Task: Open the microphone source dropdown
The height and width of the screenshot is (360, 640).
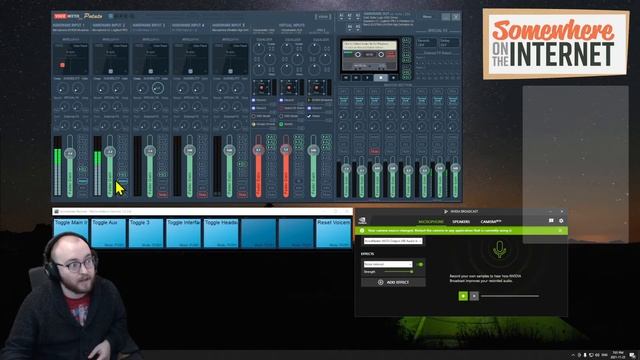Action: click(393, 241)
